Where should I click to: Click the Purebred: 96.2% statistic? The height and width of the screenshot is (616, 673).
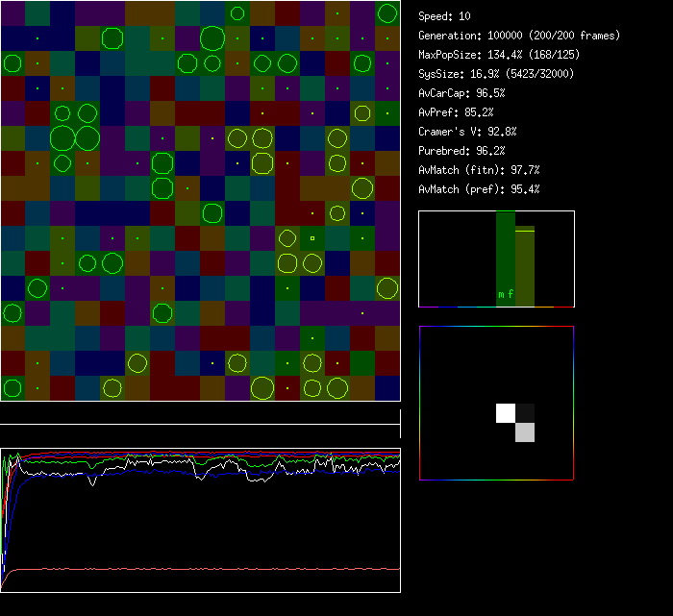click(x=461, y=151)
